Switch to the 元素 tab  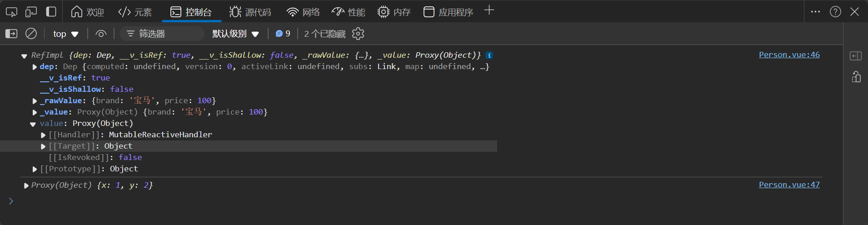[x=135, y=12]
